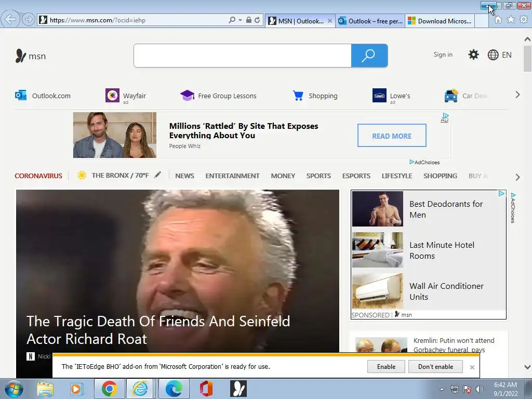Open the Lowe's ad shortcut
Screen dimensions: 532x399
(391, 96)
